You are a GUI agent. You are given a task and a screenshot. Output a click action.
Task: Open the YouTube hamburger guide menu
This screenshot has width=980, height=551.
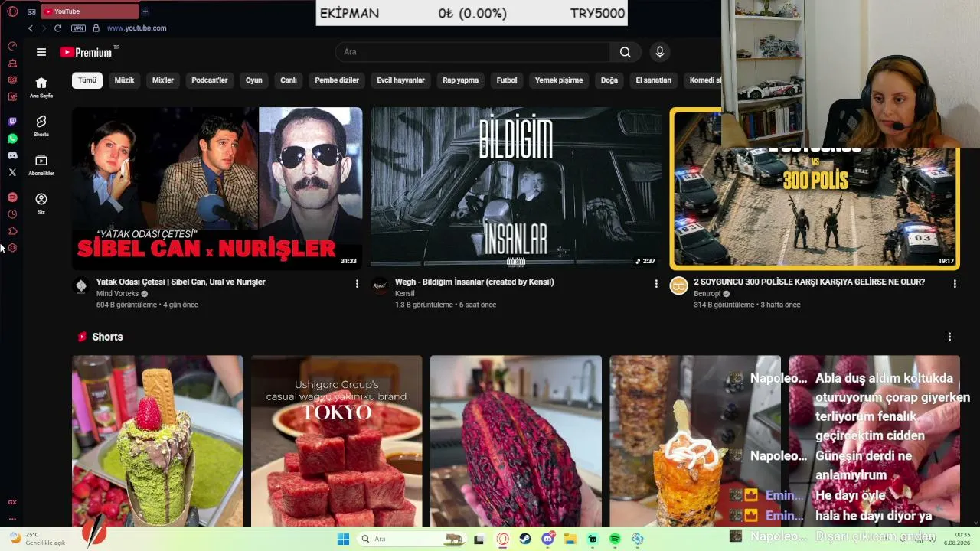41,52
